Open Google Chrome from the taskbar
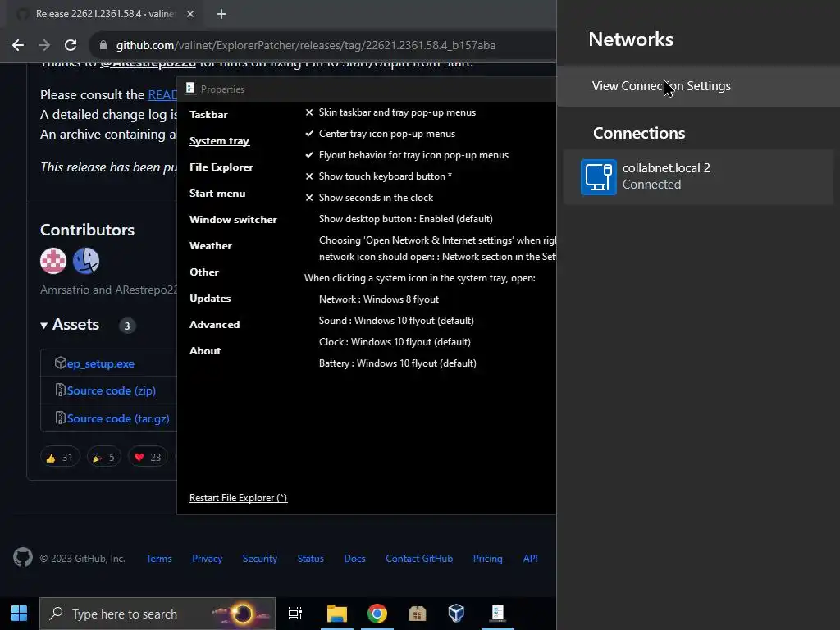840x630 pixels. pyautogui.click(x=377, y=614)
